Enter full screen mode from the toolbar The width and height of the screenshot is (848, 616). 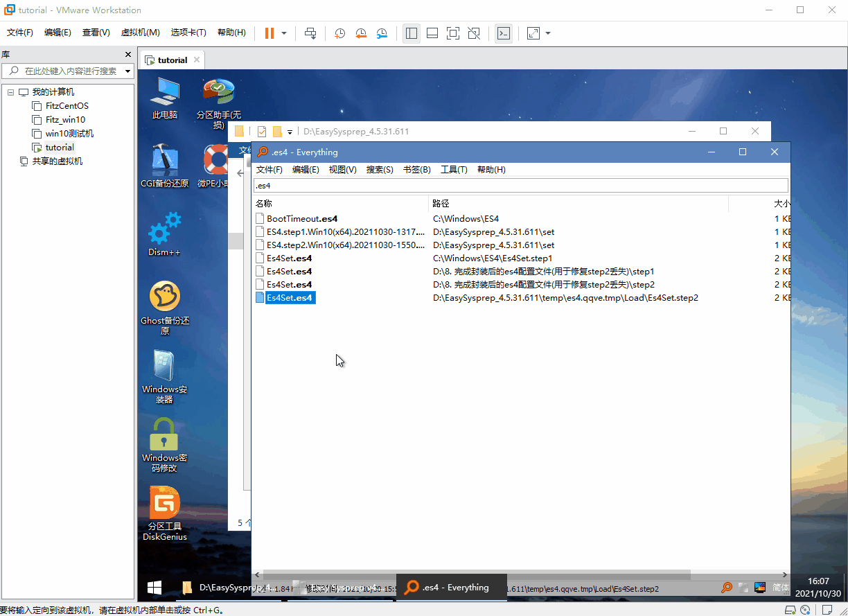click(453, 33)
